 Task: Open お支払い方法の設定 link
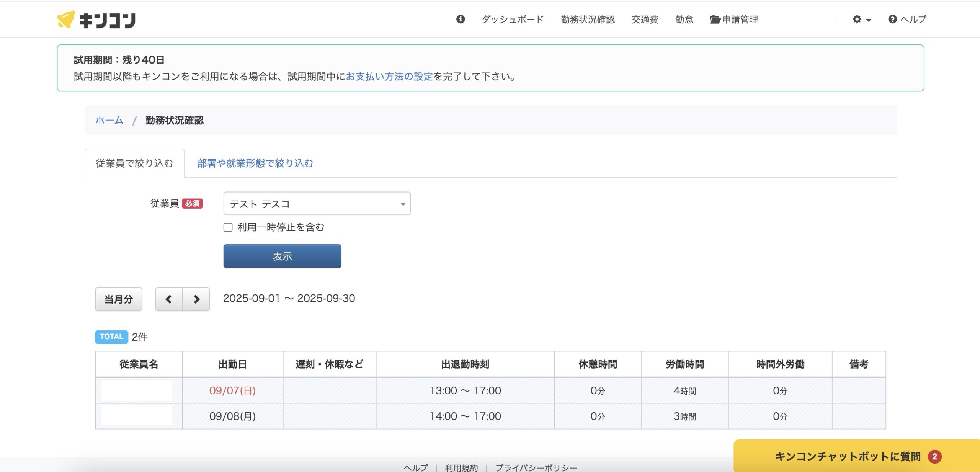pyautogui.click(x=389, y=77)
